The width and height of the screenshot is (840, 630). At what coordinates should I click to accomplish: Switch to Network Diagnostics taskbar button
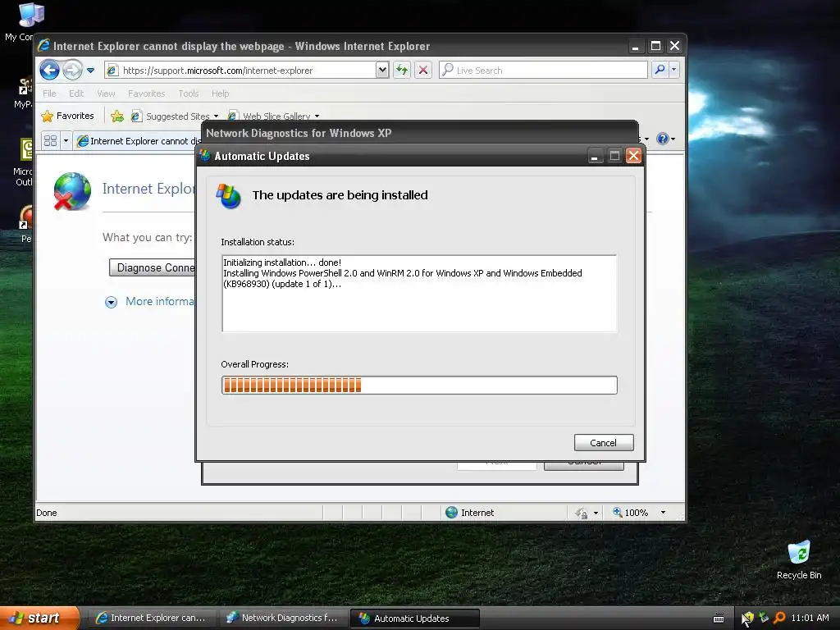283,618
